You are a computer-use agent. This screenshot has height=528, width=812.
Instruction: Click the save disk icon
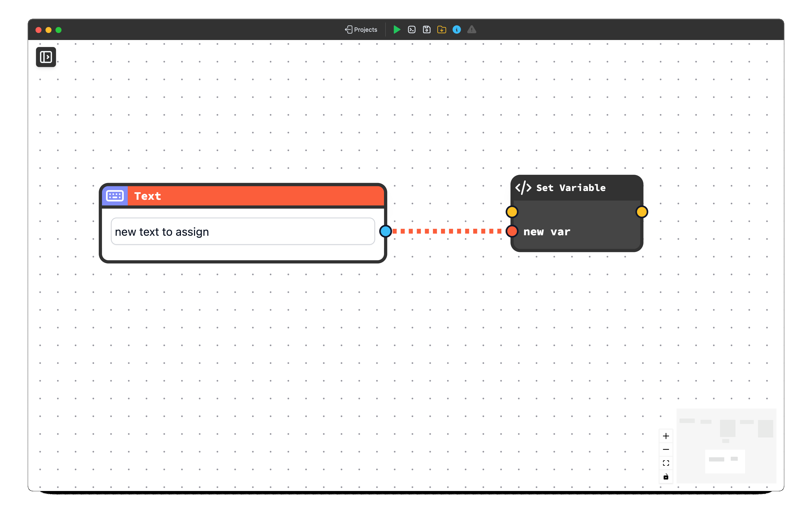[426, 30]
